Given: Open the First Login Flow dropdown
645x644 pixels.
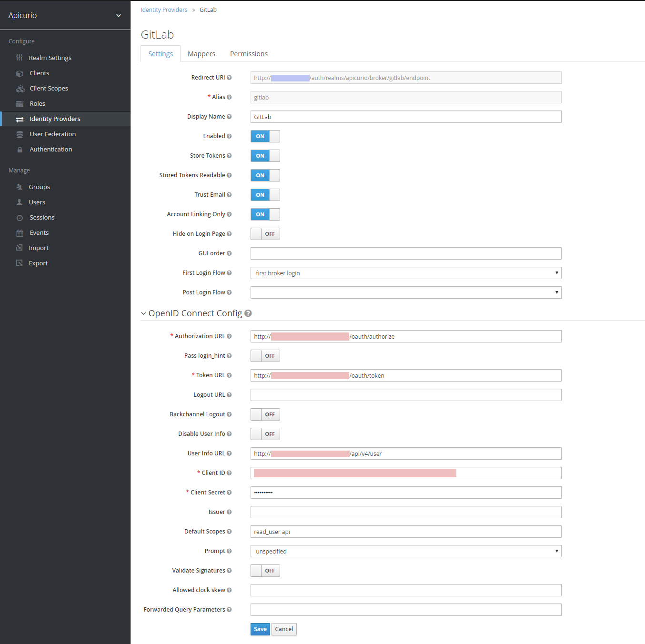Looking at the screenshot, I should (x=405, y=273).
